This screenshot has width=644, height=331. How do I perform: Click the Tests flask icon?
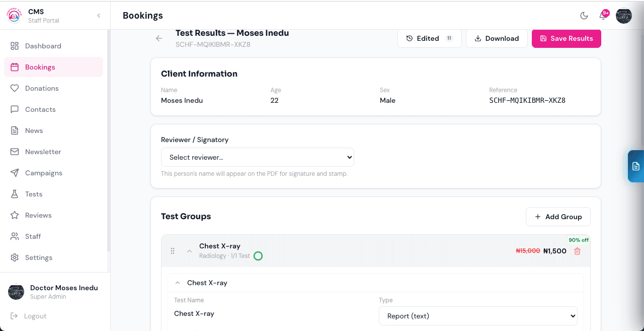point(15,194)
